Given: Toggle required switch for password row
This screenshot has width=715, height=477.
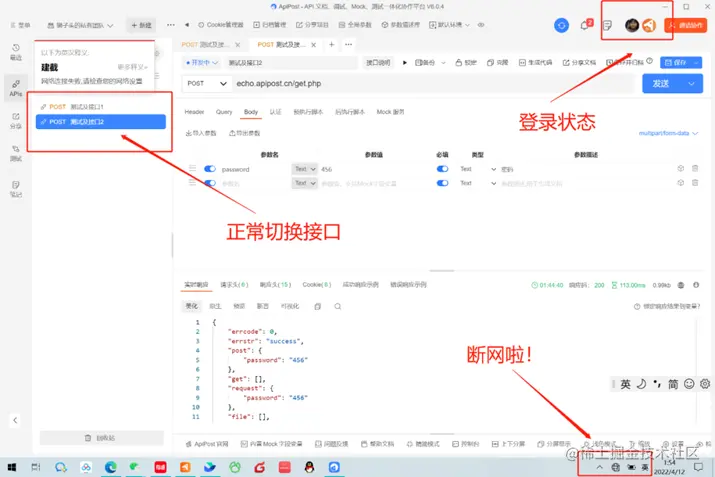Looking at the screenshot, I should [x=442, y=169].
